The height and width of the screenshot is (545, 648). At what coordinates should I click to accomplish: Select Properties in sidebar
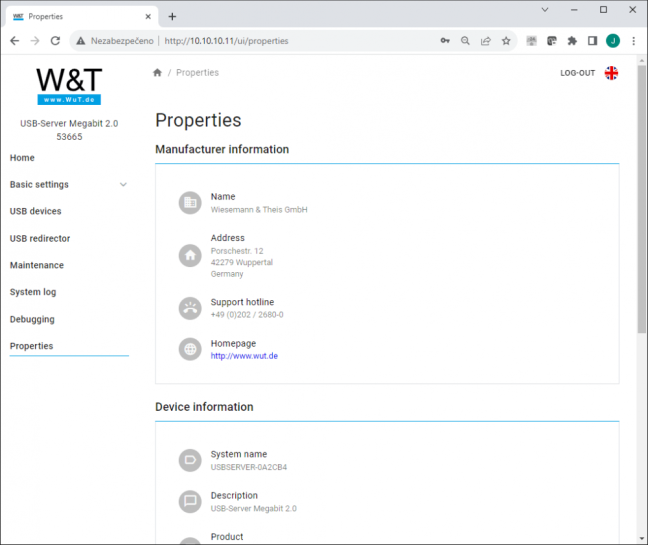click(31, 346)
